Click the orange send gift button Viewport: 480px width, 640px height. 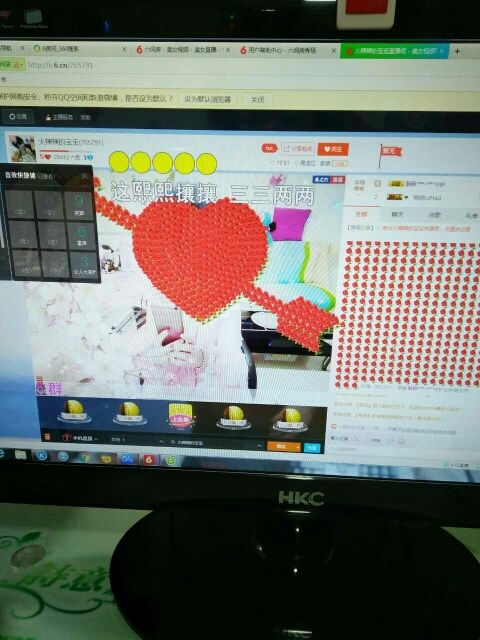281,447
